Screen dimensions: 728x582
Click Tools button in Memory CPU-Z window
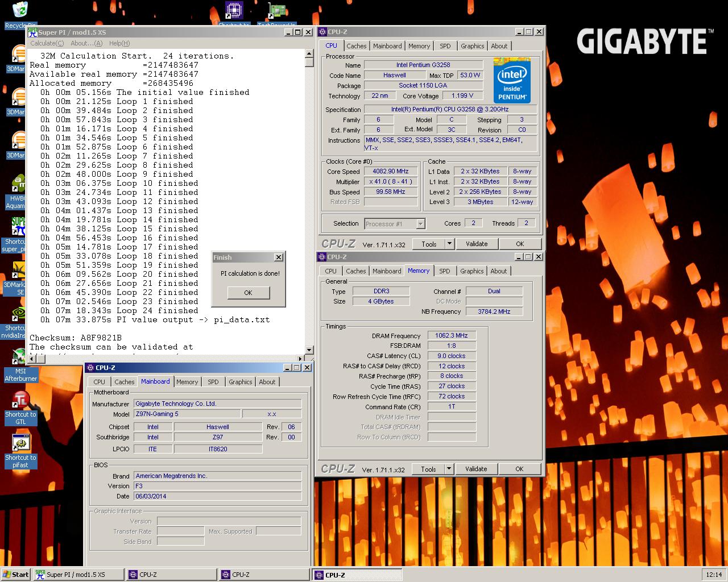[x=428, y=469]
